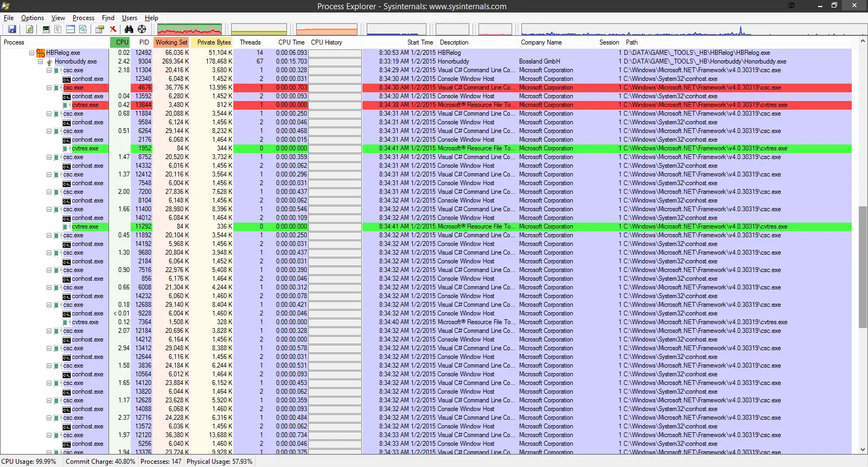
Task: Click the 'CPU Usage: 99.99%' status entry
Action: click(x=29, y=462)
